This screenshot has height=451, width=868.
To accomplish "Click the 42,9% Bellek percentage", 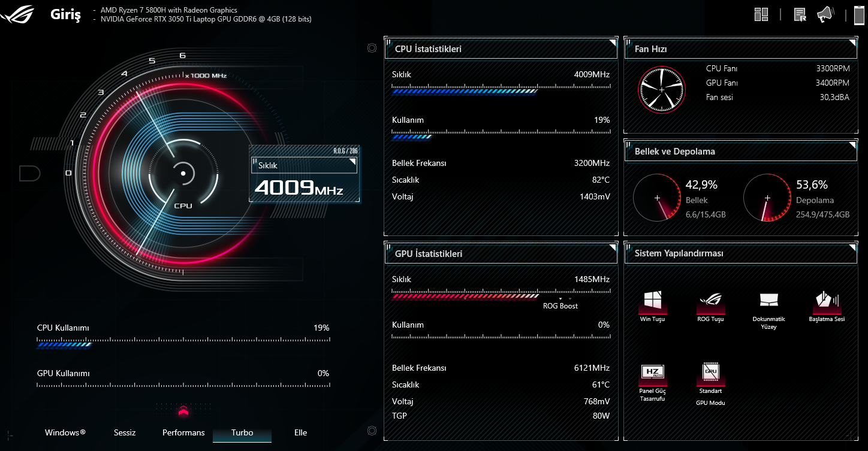I will [x=701, y=185].
